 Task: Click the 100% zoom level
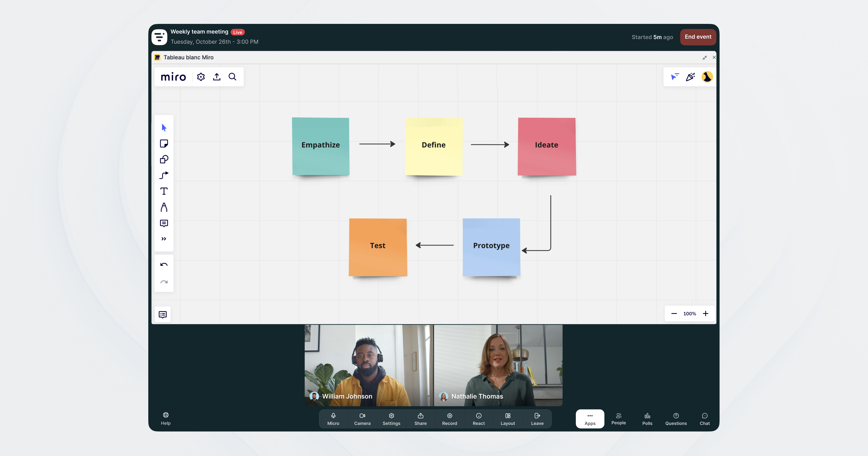click(x=690, y=314)
